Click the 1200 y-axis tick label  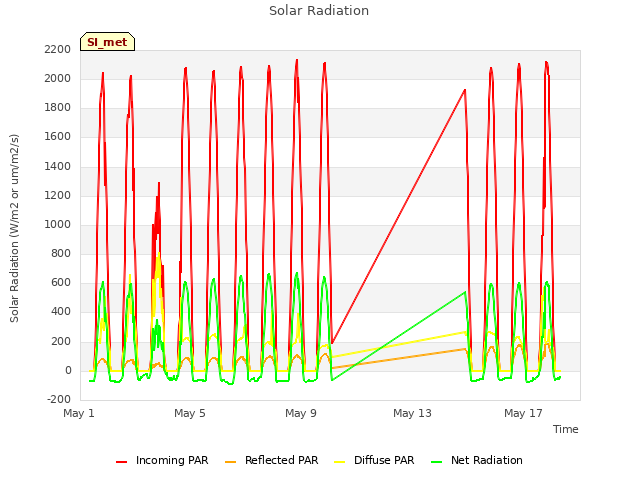(58, 195)
